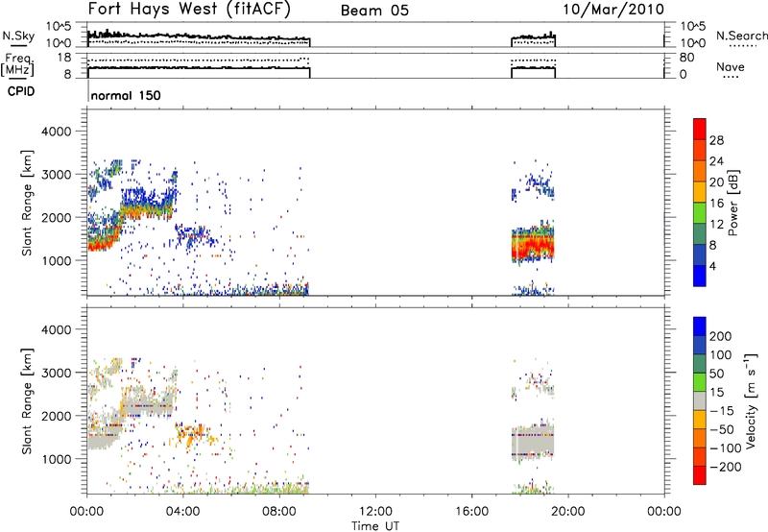The width and height of the screenshot is (768, 532).
Task: Click the '24' power colorbar tick label
Action: point(716,161)
